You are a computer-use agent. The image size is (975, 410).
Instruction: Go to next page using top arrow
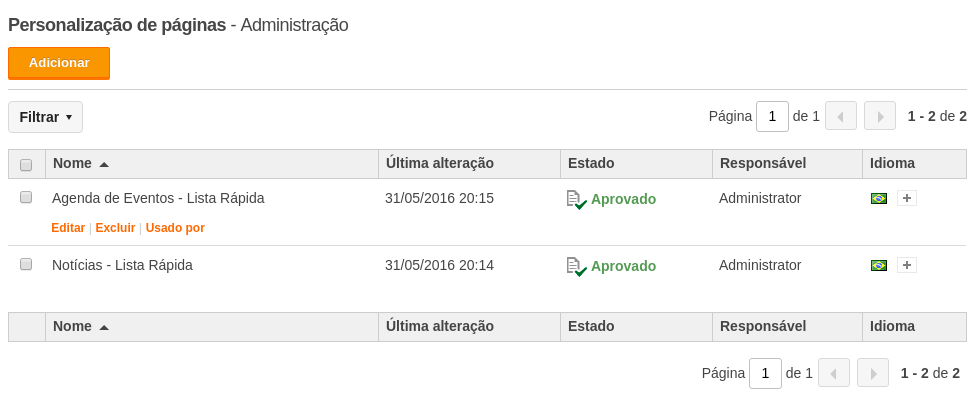click(x=880, y=116)
